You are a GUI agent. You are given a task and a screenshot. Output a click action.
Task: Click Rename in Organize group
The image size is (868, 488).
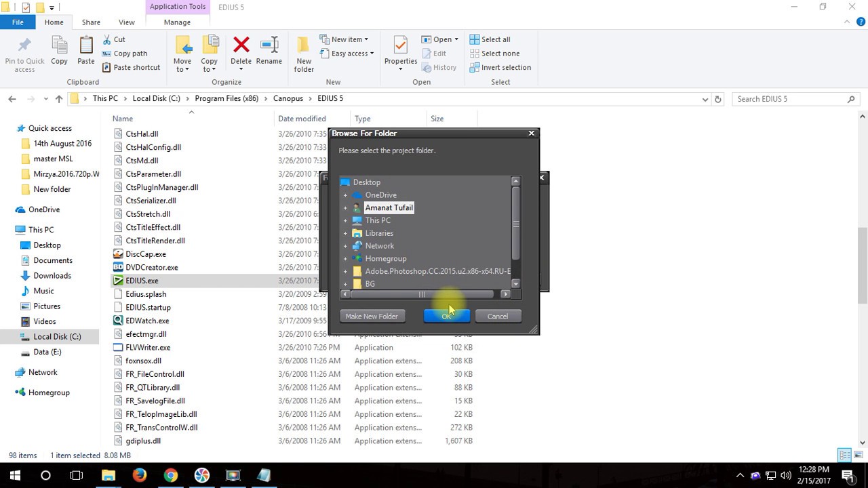[x=269, y=52]
